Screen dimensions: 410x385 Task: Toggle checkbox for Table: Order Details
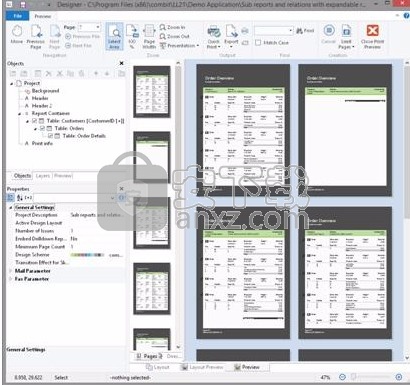coord(50,136)
